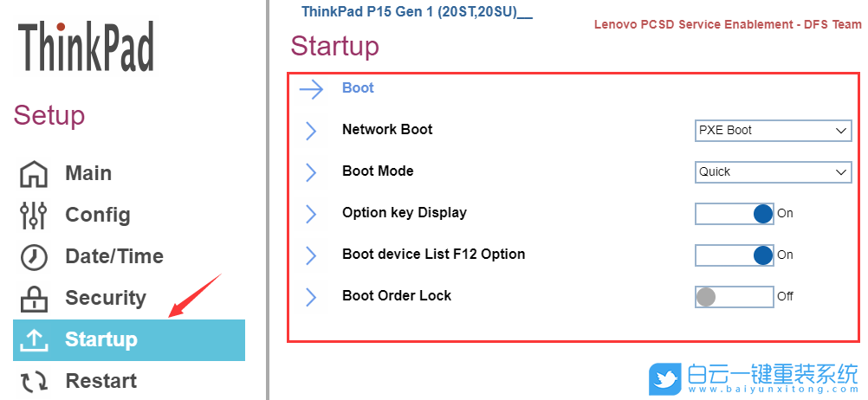Click the Restart circular arrows icon
The image size is (868, 400).
click(34, 381)
